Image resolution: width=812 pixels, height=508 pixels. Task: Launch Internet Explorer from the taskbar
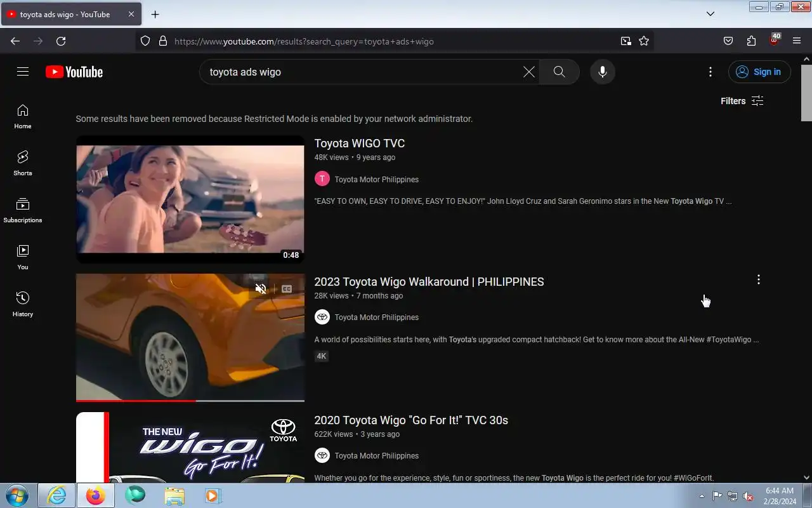point(56,495)
